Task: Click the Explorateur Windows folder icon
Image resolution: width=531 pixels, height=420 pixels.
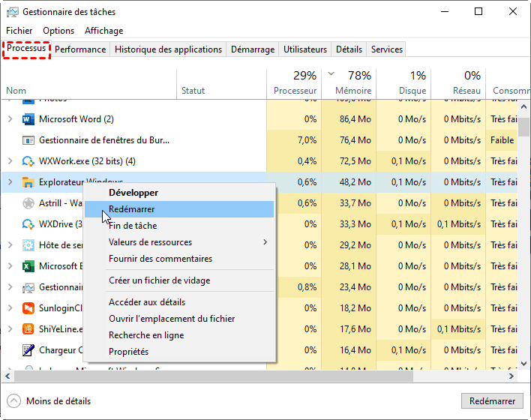Action: tap(28, 182)
